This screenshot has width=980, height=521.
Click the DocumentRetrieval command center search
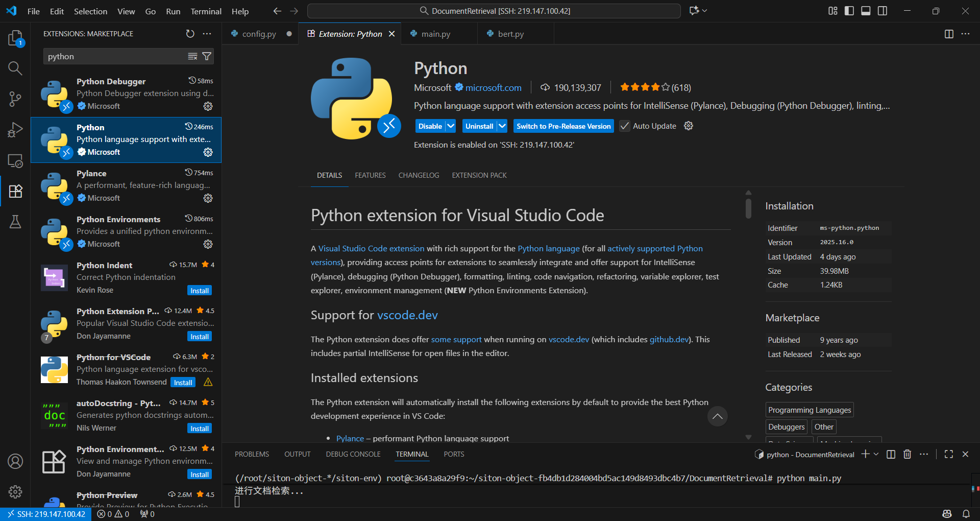coord(494,11)
